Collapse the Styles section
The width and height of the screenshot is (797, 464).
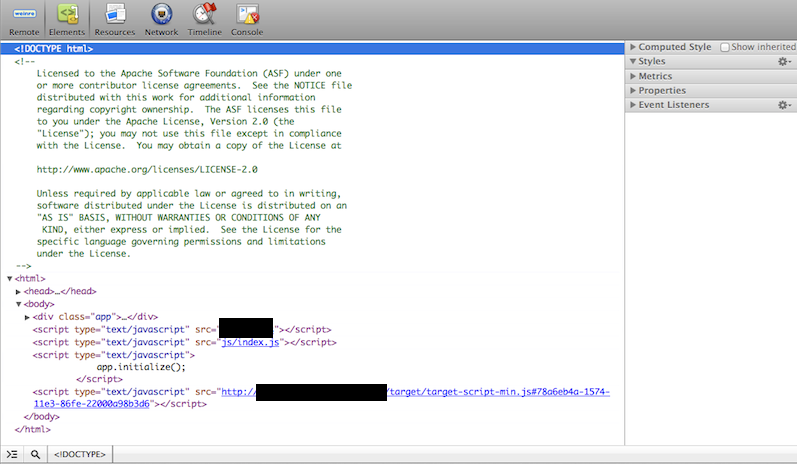pyautogui.click(x=633, y=61)
